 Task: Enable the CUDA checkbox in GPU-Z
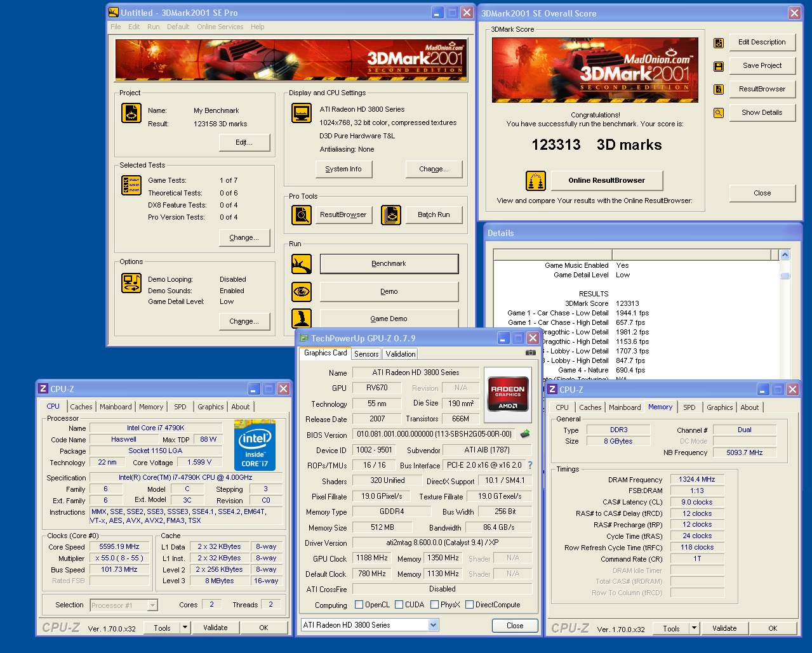tap(399, 605)
